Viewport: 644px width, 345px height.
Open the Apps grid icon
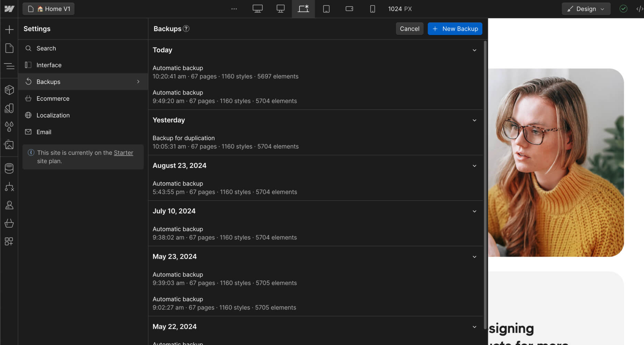click(9, 241)
